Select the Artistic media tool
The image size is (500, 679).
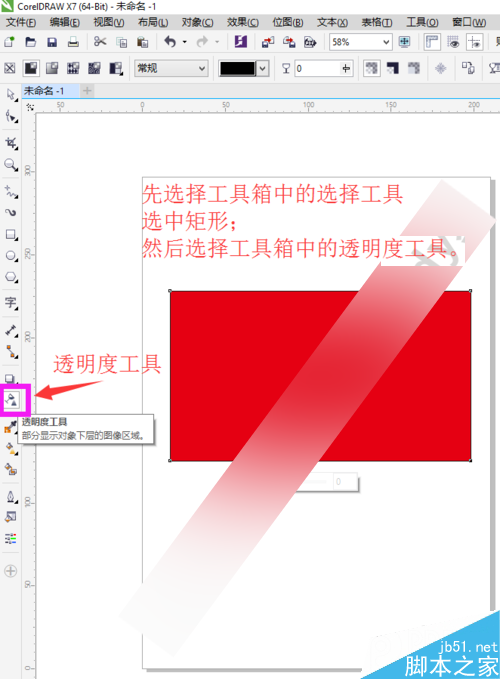click(11, 213)
